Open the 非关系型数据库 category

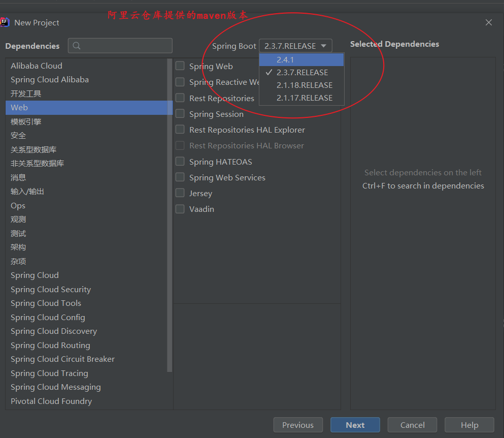pyautogui.click(x=86, y=164)
